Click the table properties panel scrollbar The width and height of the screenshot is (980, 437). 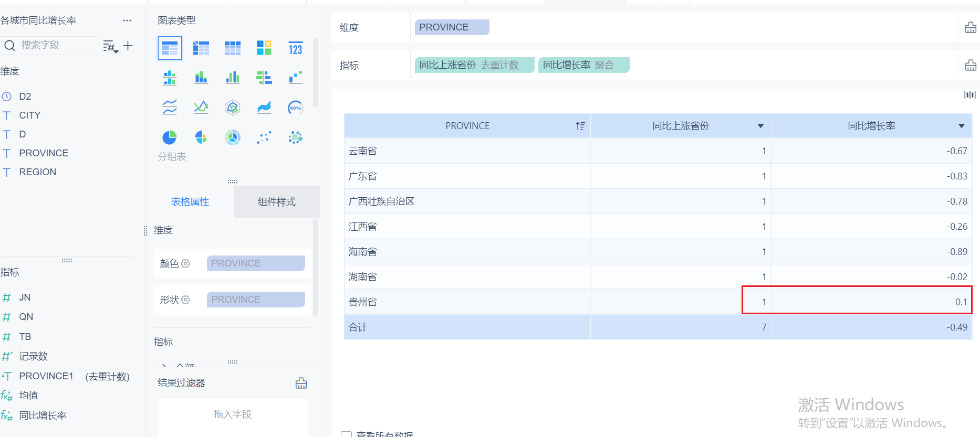click(315, 268)
